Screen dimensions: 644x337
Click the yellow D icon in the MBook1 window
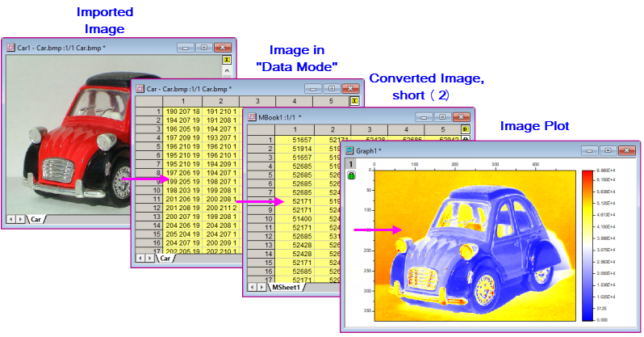tap(465, 129)
